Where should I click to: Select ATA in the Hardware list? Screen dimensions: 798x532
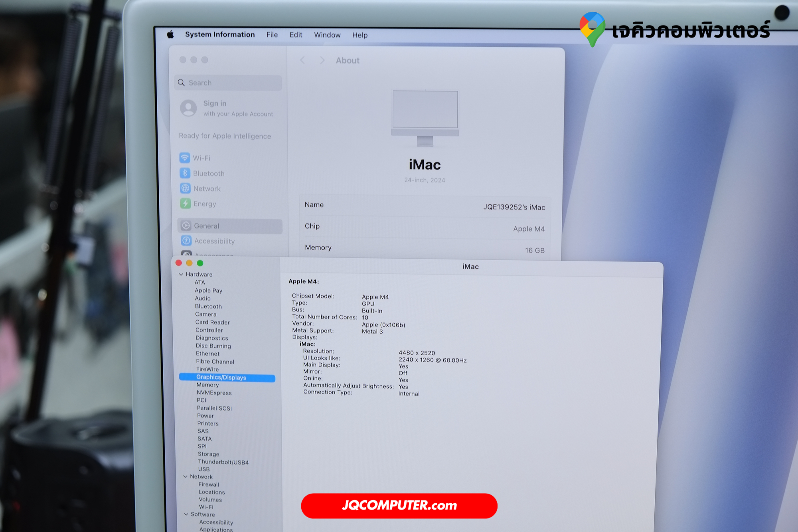tap(200, 282)
